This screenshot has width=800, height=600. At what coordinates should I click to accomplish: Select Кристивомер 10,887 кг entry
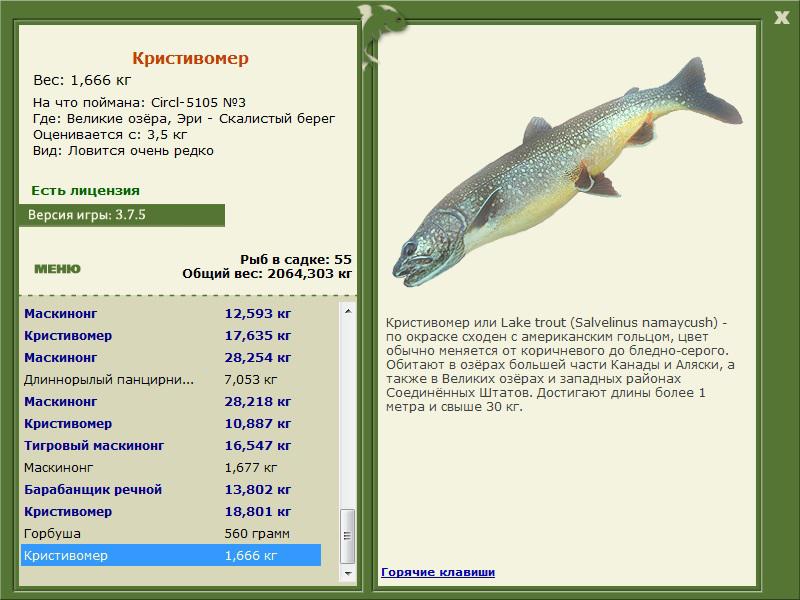click(171, 423)
